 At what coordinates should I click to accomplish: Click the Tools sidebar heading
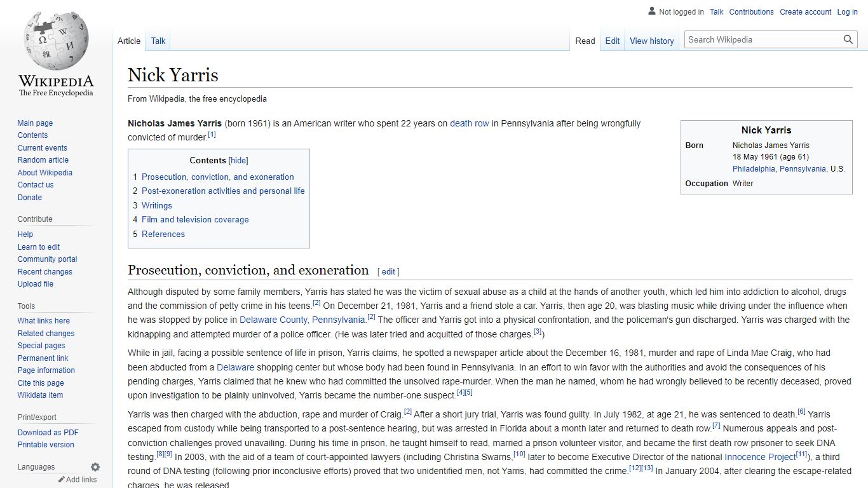click(x=26, y=306)
